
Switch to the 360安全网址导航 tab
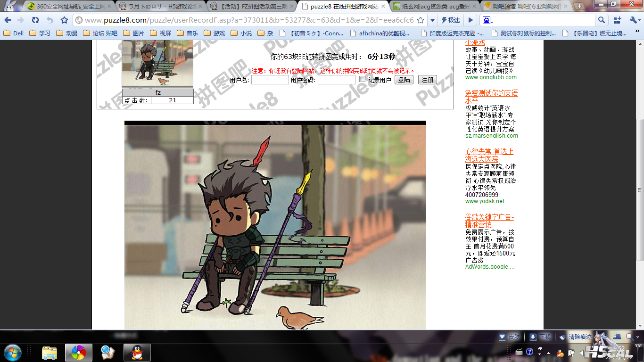click(70, 6)
